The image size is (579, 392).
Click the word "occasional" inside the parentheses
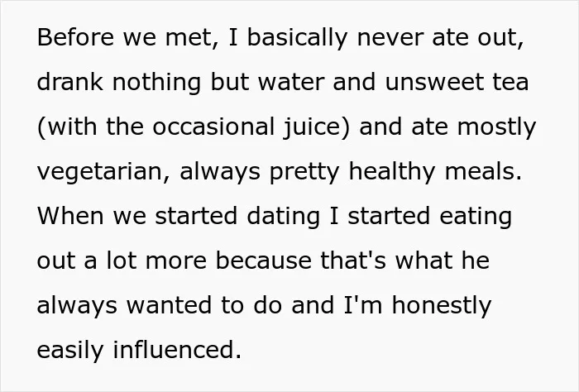pyautogui.click(x=213, y=127)
